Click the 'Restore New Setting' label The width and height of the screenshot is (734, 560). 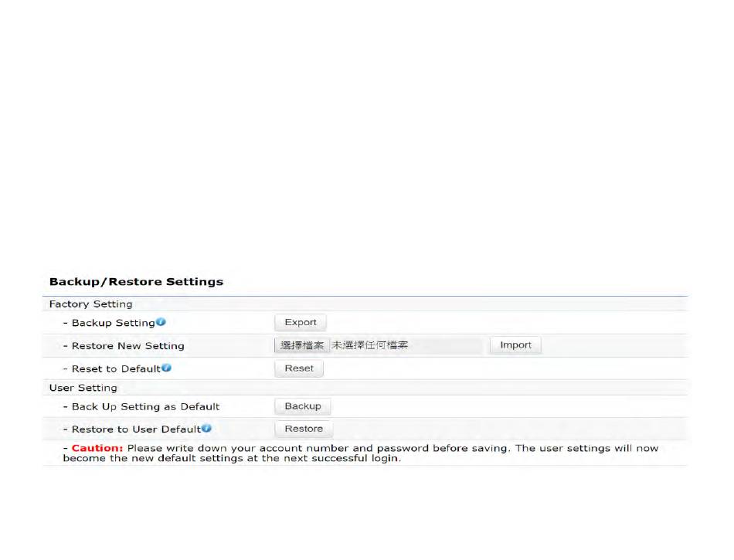click(x=127, y=346)
